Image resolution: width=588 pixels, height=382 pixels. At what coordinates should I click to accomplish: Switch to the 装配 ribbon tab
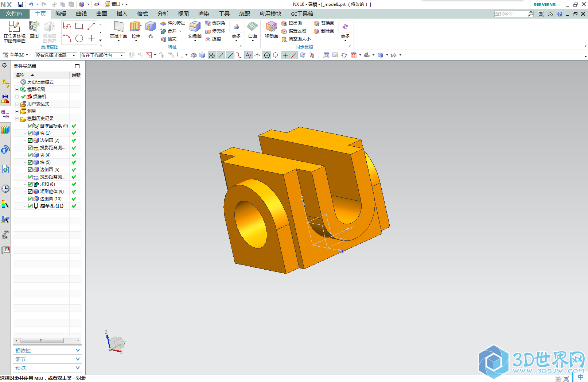245,14
